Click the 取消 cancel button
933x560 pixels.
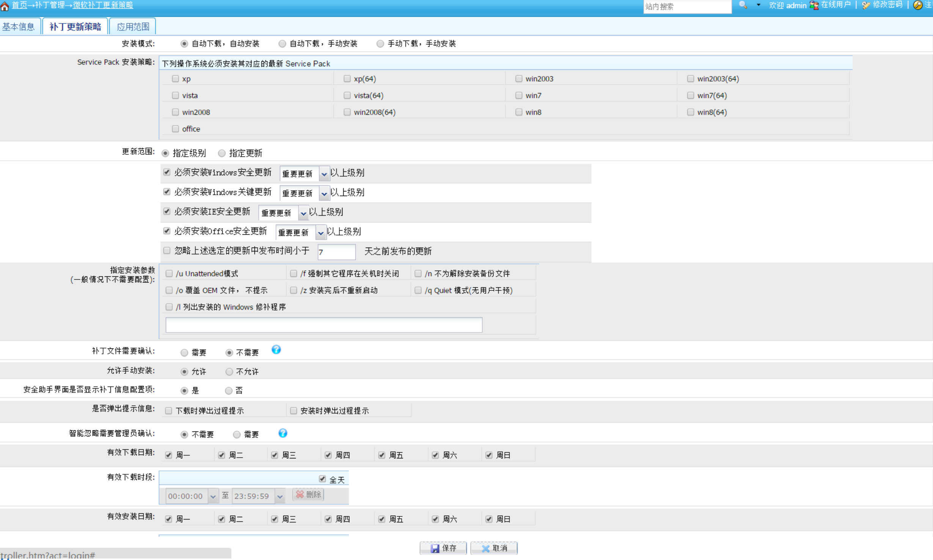(x=494, y=548)
